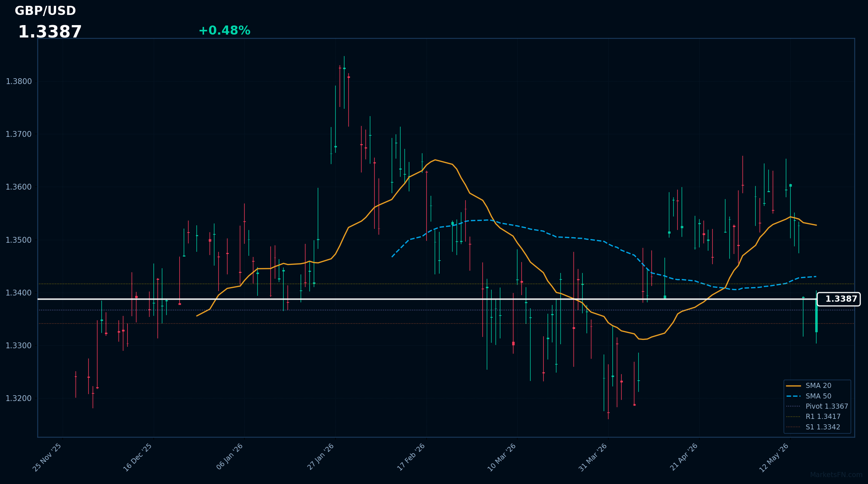The width and height of the screenshot is (868, 484).
Task: Click the 31 Mar '26 date label
Action: pos(593,457)
